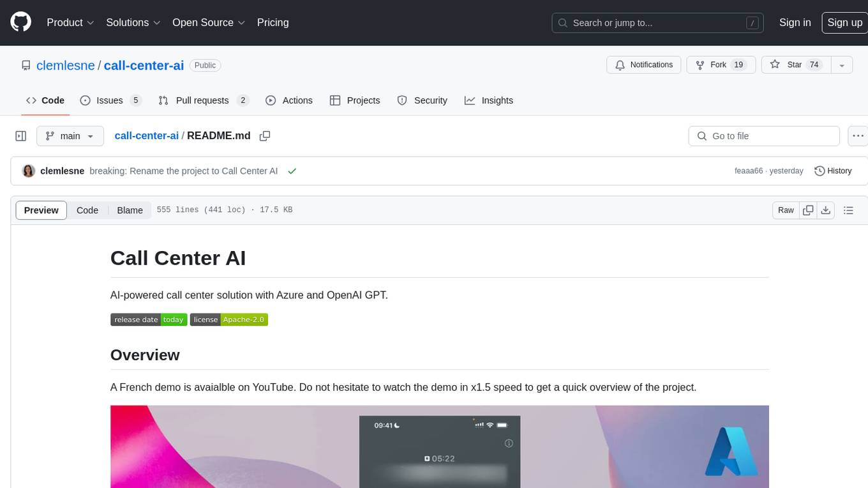Open the Raw file view
This screenshot has width=868, height=488.
(786, 210)
